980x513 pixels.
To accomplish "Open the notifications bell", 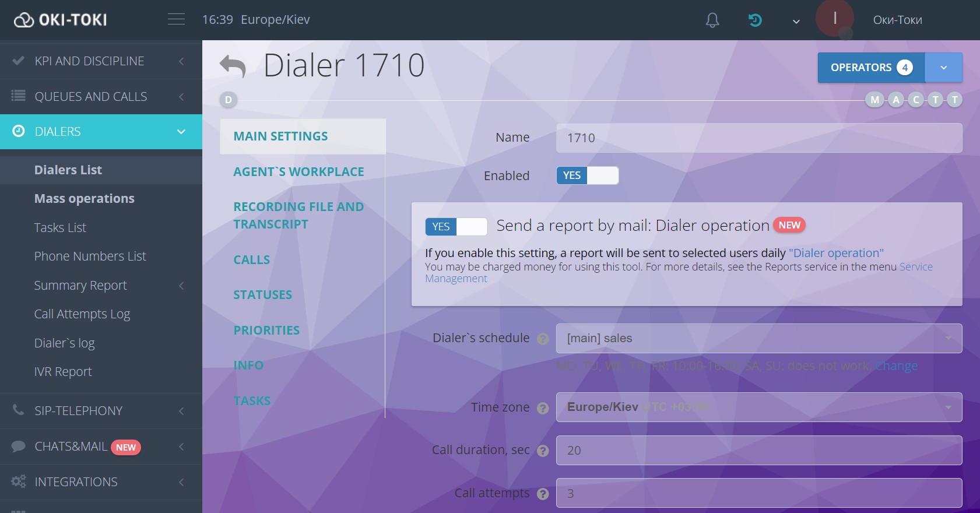I will tap(712, 20).
